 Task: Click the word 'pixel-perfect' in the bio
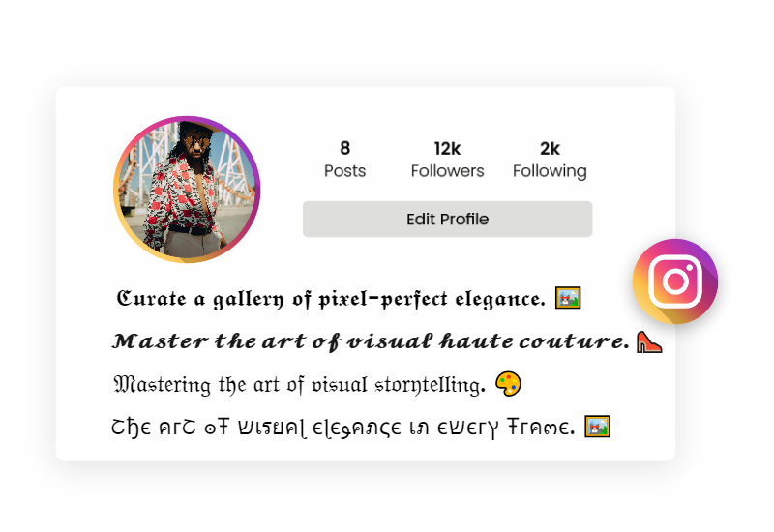click(383, 299)
